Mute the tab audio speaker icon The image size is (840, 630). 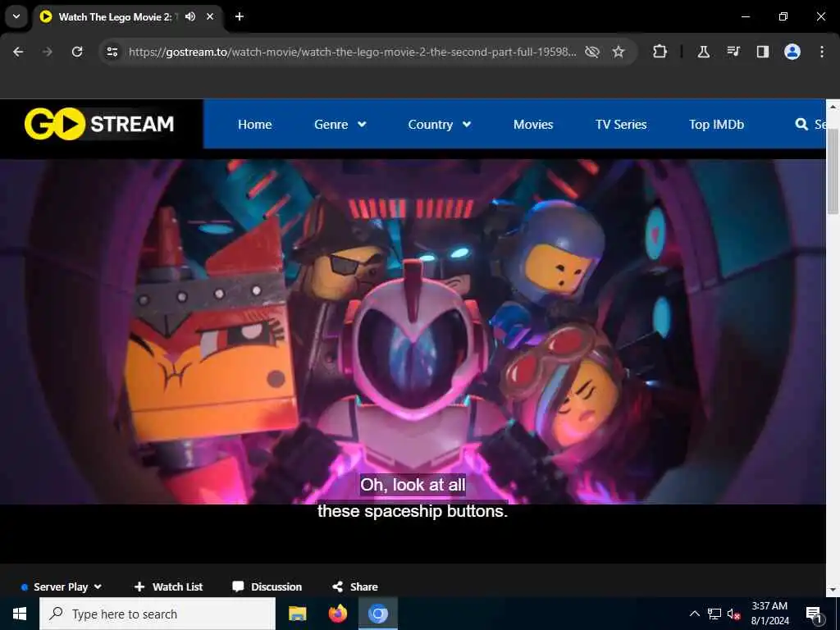point(190,16)
